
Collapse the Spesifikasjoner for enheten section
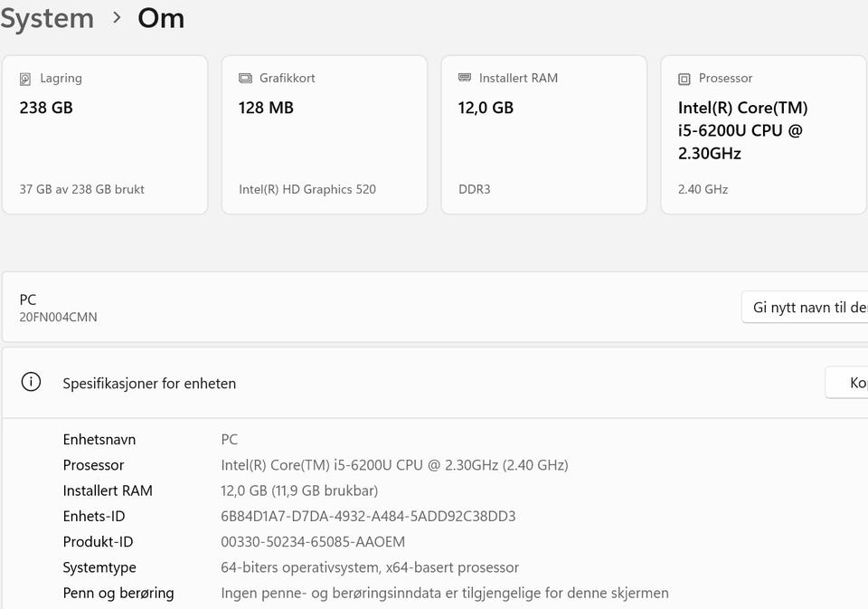pos(452,383)
